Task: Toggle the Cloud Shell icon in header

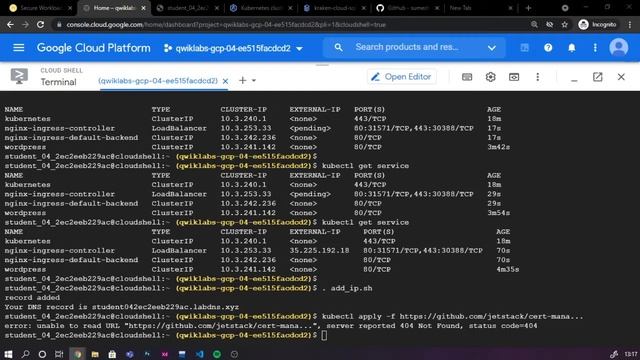Action: click(x=524, y=48)
